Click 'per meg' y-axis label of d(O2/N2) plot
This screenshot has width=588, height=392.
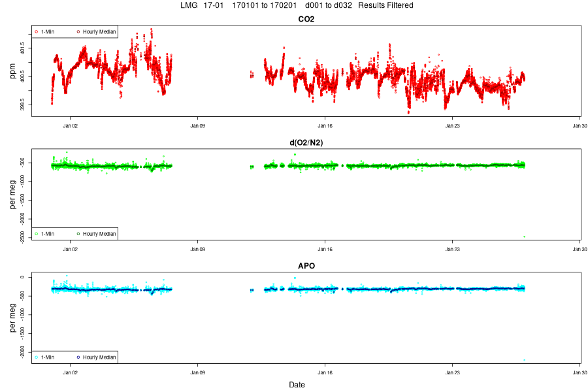point(13,194)
